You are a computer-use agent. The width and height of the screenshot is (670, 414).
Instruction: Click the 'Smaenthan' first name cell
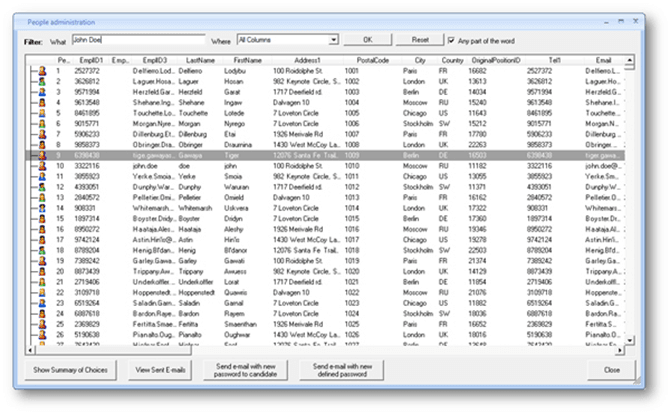point(241,324)
